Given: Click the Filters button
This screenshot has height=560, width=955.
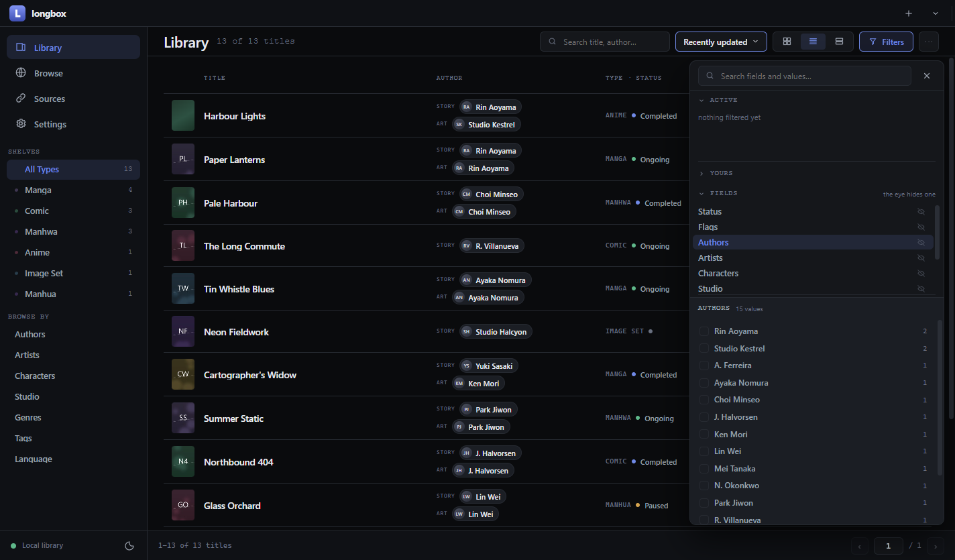Looking at the screenshot, I should coord(886,42).
